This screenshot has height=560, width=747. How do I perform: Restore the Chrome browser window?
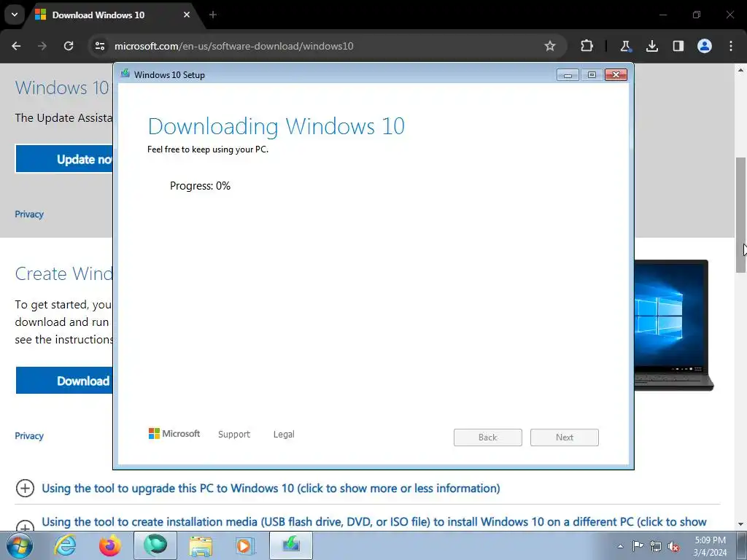[697, 15]
